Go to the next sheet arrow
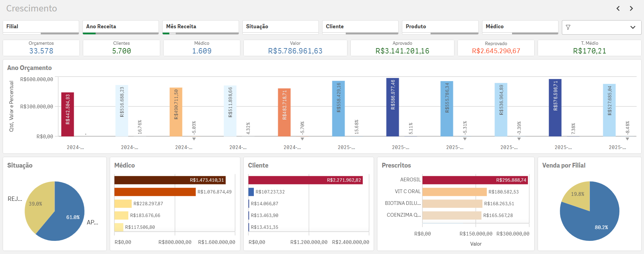 click(631, 8)
